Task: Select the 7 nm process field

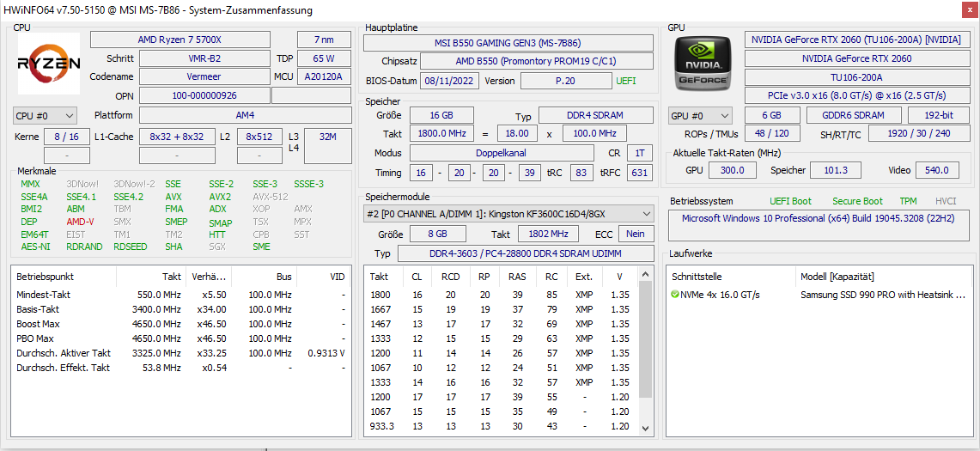Action: pos(324,40)
